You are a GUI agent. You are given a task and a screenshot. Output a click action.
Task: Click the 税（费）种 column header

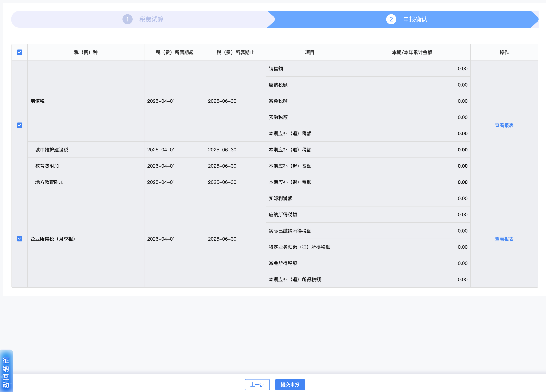(86, 52)
